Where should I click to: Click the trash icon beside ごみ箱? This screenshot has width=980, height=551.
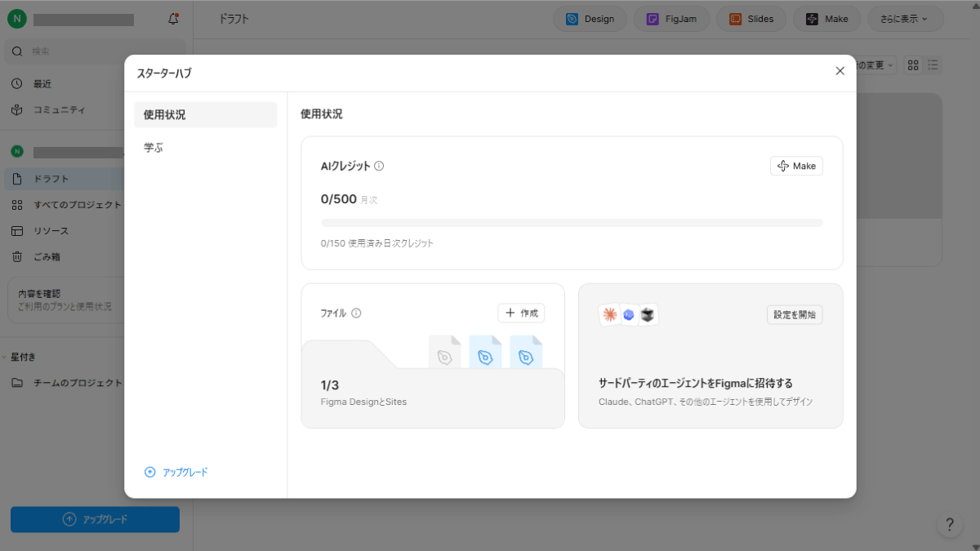click(x=17, y=257)
